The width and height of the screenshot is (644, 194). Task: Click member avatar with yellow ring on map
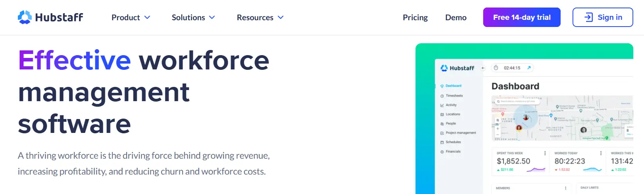coord(519,128)
